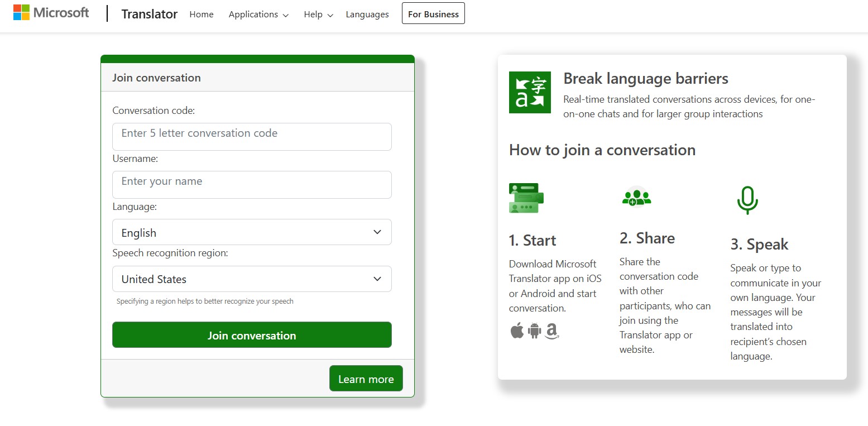
Task: Click the Speak step microphone icon
Action: (x=747, y=200)
